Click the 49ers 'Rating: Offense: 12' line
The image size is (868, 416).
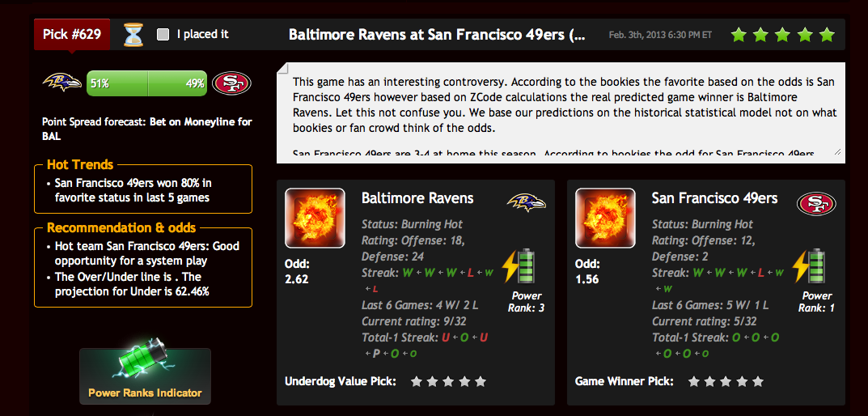click(x=704, y=240)
